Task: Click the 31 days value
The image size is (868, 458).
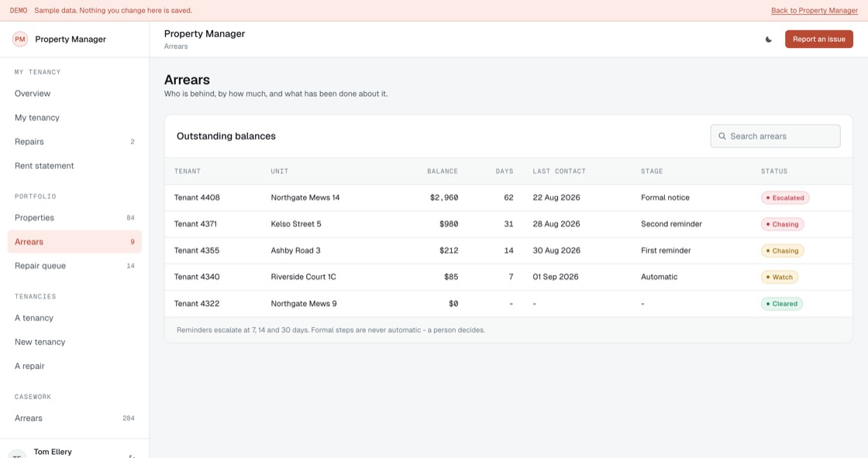Action: point(508,224)
